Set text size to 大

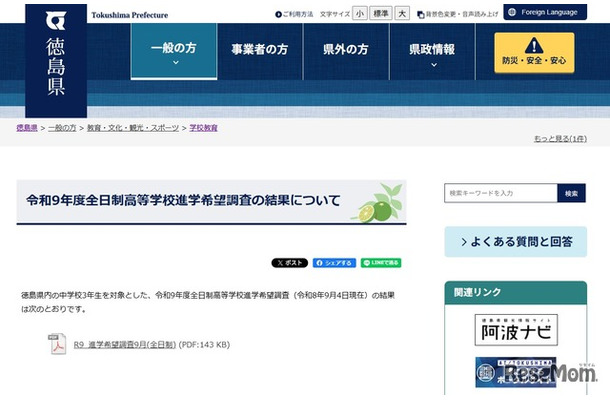(402, 14)
